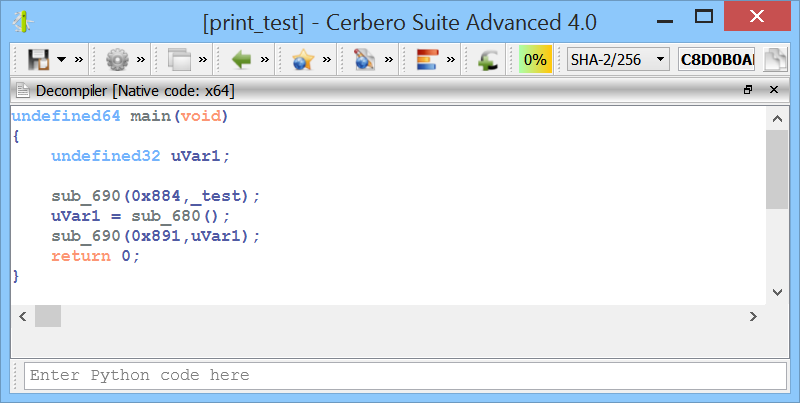The width and height of the screenshot is (800, 403).
Task: Expand overflow chevron next to windows icon
Action: (x=203, y=60)
